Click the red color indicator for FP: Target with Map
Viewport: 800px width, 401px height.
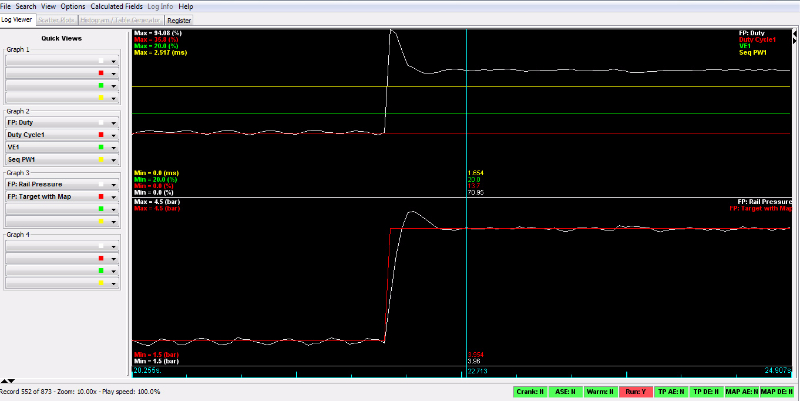click(100, 197)
